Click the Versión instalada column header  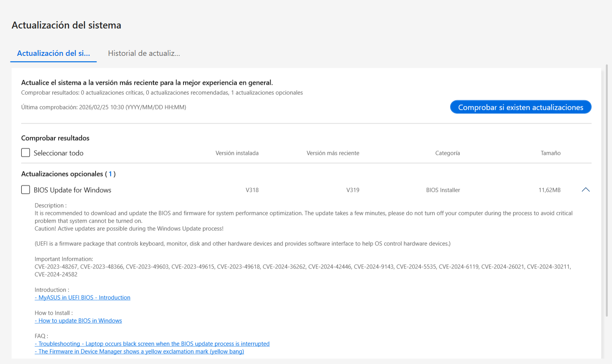pos(237,153)
